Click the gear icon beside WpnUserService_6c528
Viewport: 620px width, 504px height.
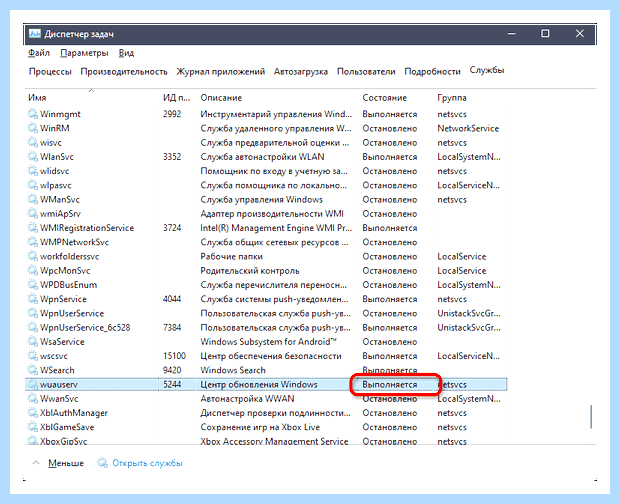(32, 327)
